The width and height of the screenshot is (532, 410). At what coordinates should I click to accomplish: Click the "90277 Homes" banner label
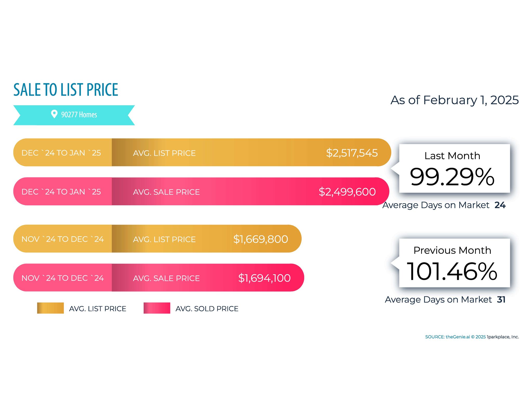79,115
